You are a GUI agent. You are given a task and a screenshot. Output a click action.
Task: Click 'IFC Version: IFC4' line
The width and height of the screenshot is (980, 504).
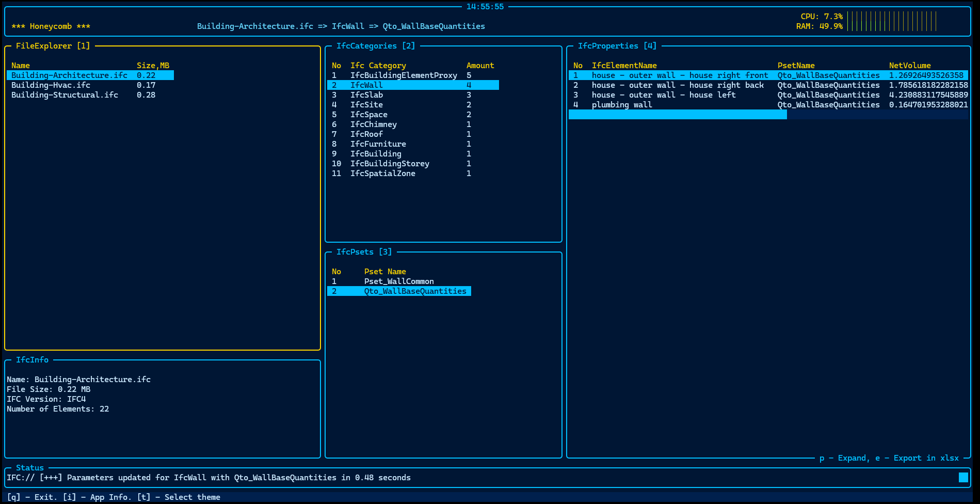[x=46, y=399]
